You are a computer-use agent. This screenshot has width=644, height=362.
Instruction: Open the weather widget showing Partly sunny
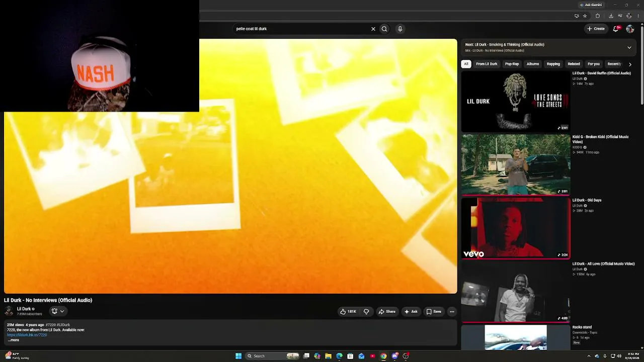pyautogui.click(x=17, y=356)
